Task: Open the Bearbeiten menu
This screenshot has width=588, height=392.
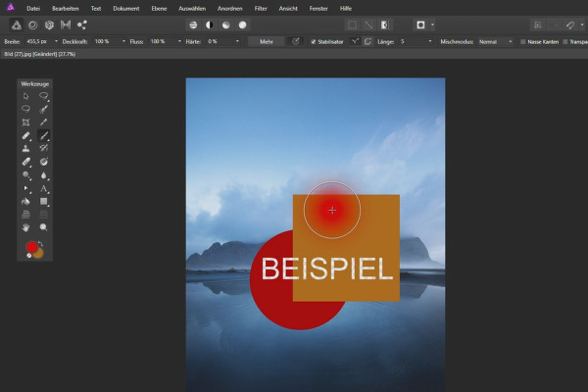Action: point(66,8)
